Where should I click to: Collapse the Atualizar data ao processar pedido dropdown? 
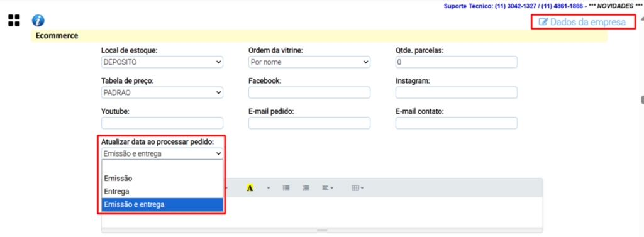162,153
